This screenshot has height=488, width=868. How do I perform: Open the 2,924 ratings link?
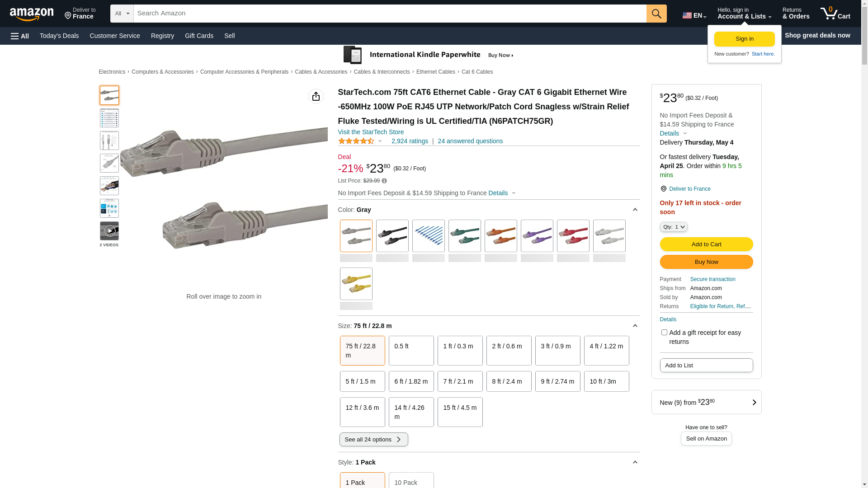410,141
